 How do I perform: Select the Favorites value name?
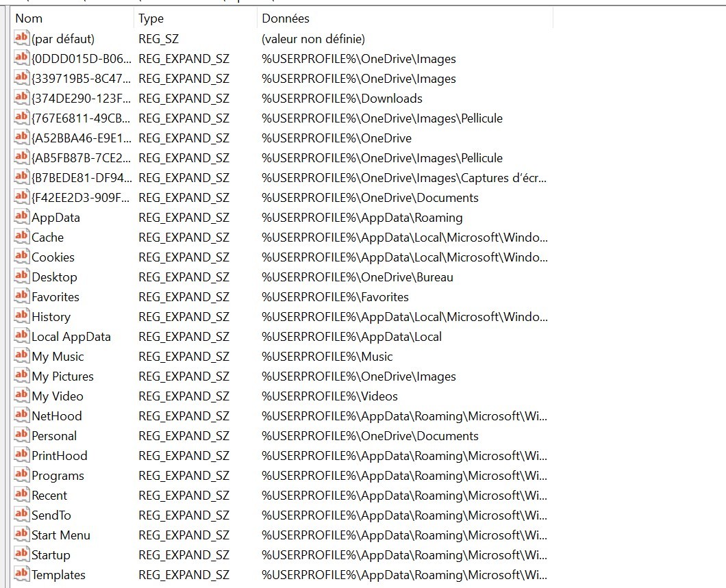(x=55, y=297)
